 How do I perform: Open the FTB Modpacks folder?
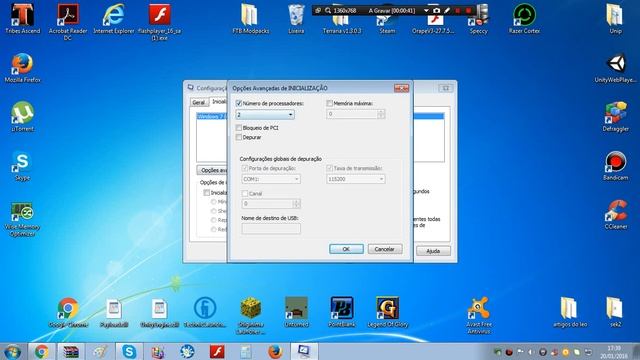pyautogui.click(x=250, y=19)
